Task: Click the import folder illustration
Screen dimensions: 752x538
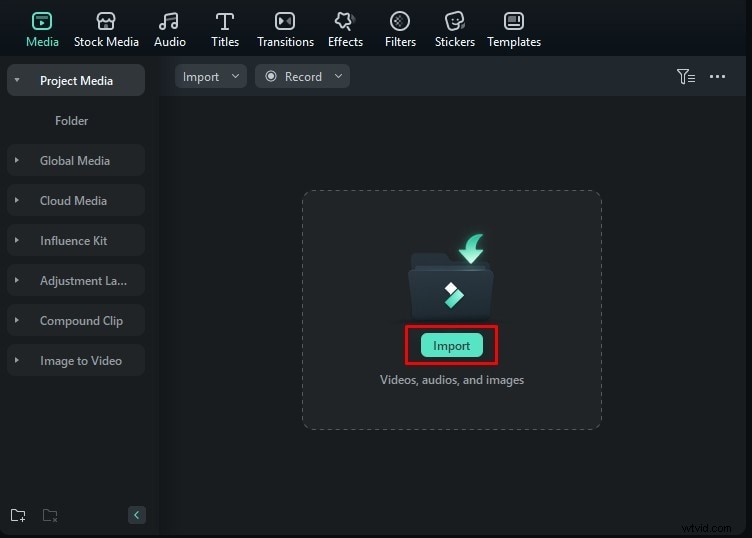Action: tap(451, 278)
